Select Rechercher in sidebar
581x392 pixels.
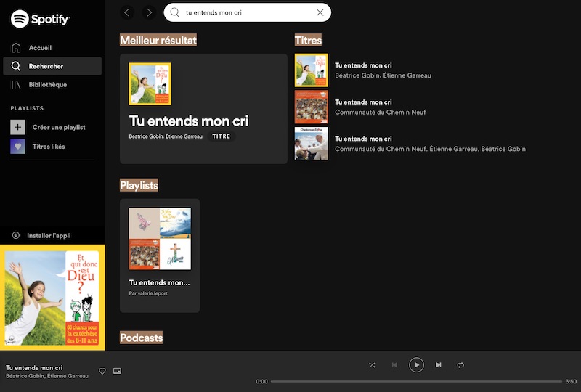pos(52,66)
